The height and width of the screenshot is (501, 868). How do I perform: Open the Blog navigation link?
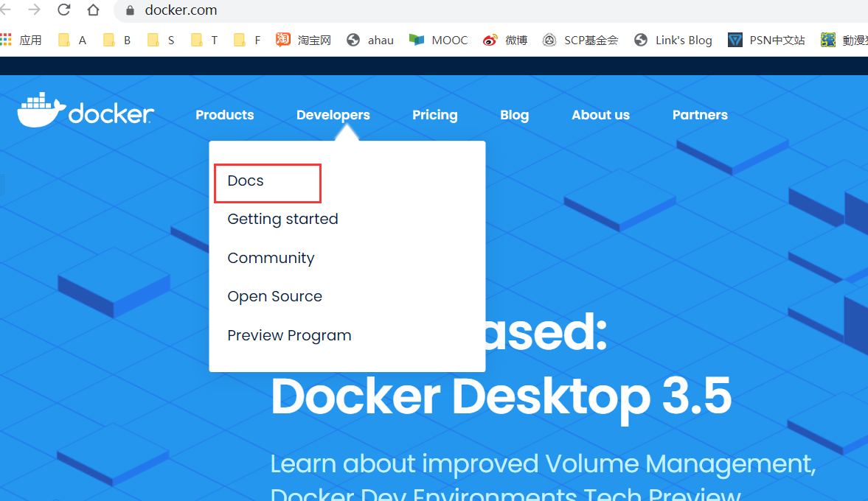click(514, 115)
